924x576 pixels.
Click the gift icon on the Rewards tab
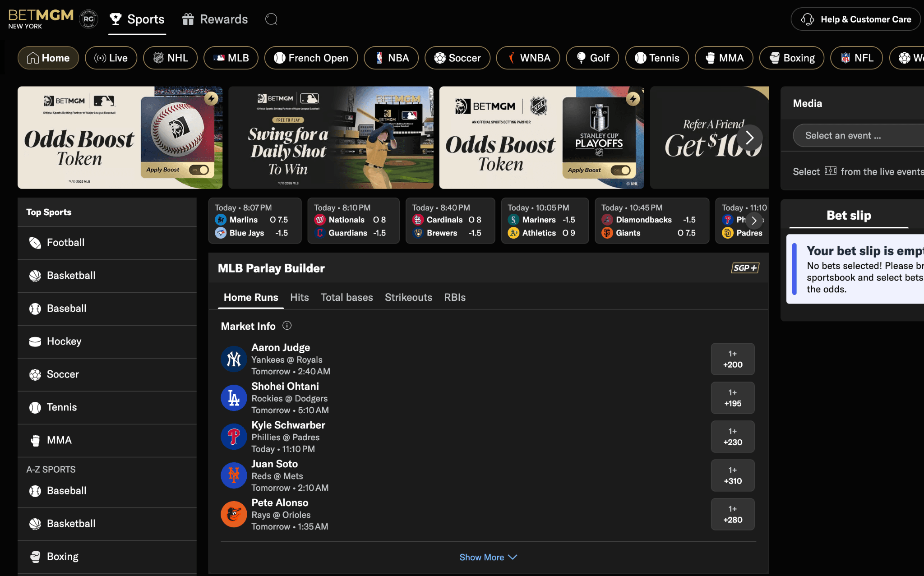(x=188, y=19)
